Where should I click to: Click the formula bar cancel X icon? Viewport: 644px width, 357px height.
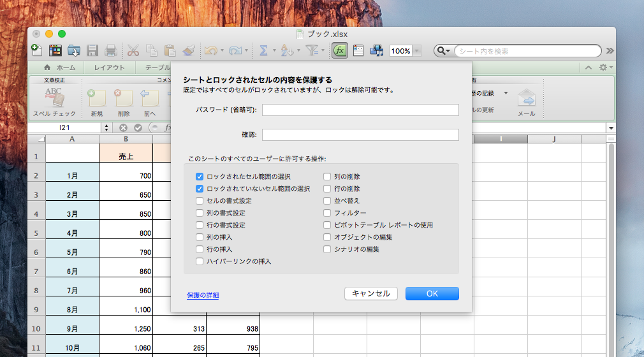pyautogui.click(x=123, y=127)
